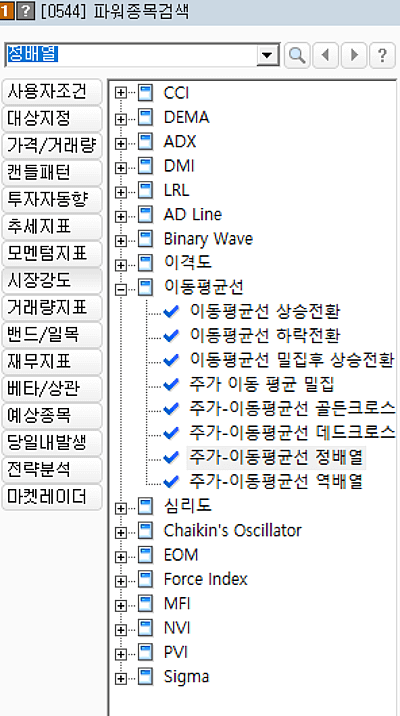Select the Chaikin's Oscillator folder icon
The height and width of the screenshot is (716, 400).
click(x=145, y=531)
